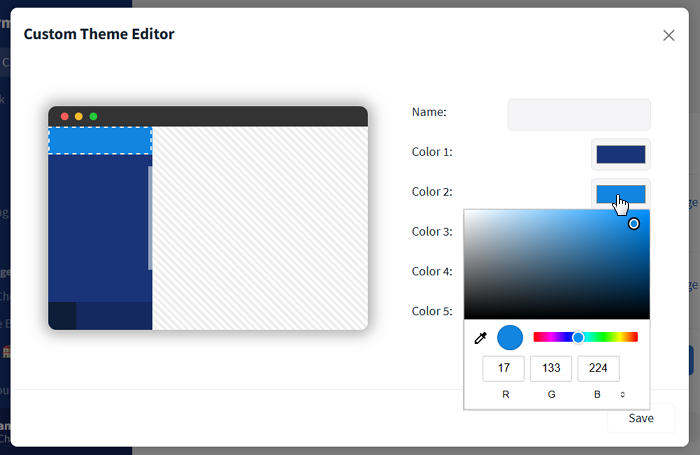Click the current color preview circle
The height and width of the screenshot is (455, 700).
click(510, 338)
